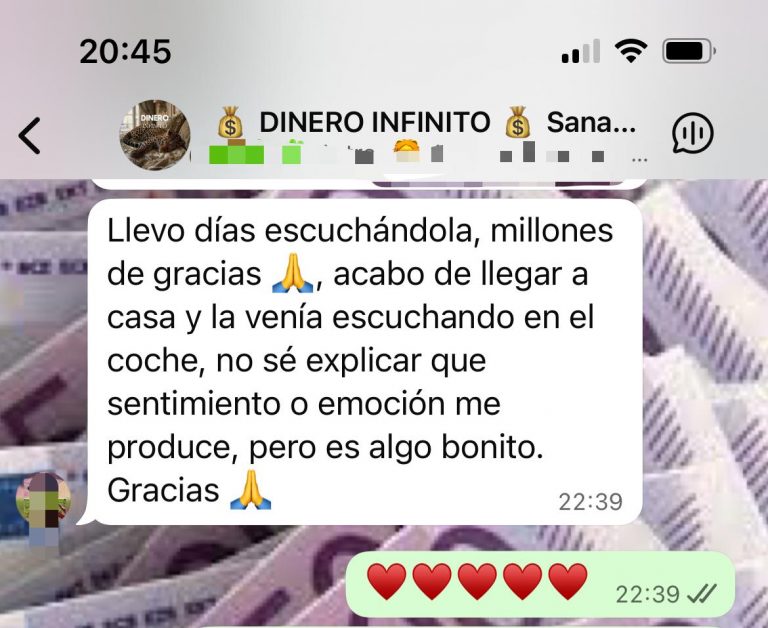Select the 'Llevo días escuchándola' message bubble
This screenshot has width=768, height=628.
(x=365, y=362)
